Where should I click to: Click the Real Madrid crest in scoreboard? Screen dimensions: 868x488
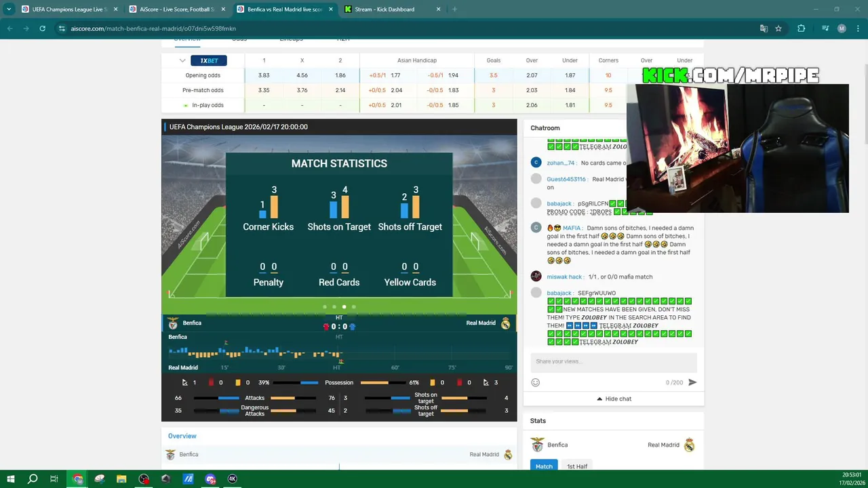coord(505,323)
